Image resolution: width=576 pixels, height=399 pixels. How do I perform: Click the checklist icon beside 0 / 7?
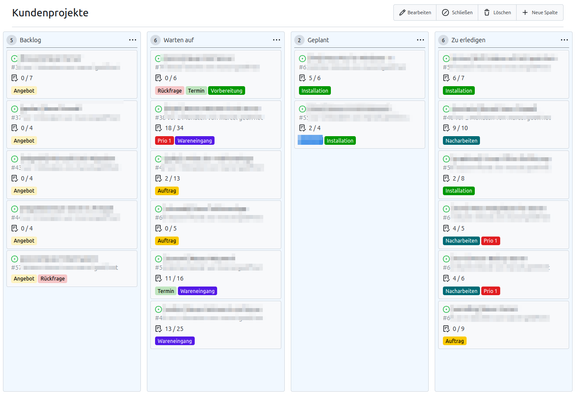pos(14,78)
